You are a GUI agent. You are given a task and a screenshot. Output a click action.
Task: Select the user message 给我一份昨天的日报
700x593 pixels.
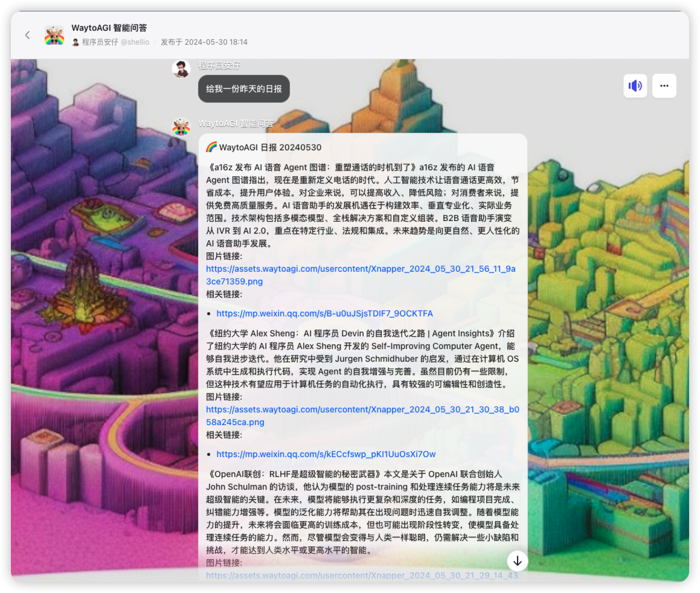coord(244,89)
